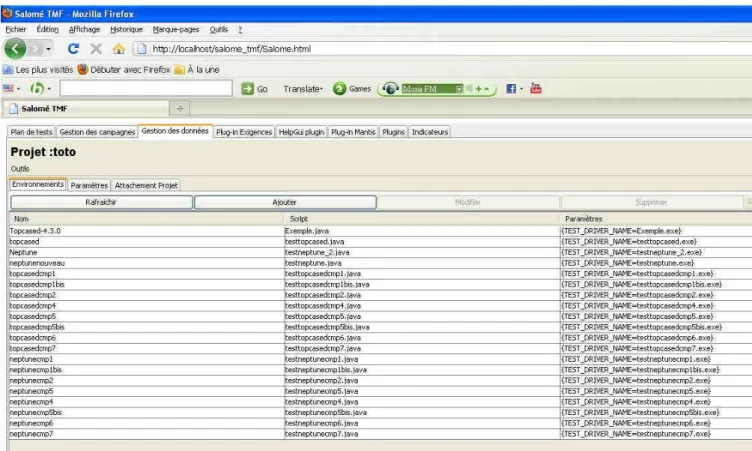752x451 pixels.
Task: Open the Outils menu in menu bar
Action: point(219,29)
